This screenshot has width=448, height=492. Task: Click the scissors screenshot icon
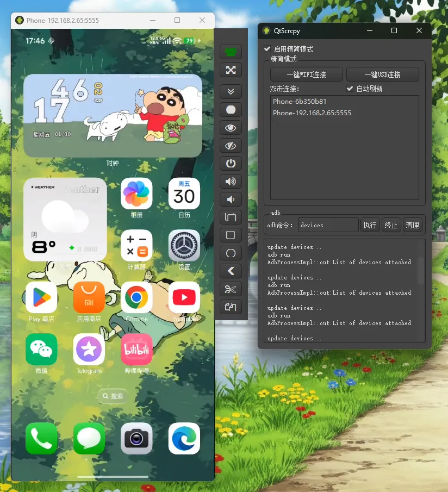231,289
